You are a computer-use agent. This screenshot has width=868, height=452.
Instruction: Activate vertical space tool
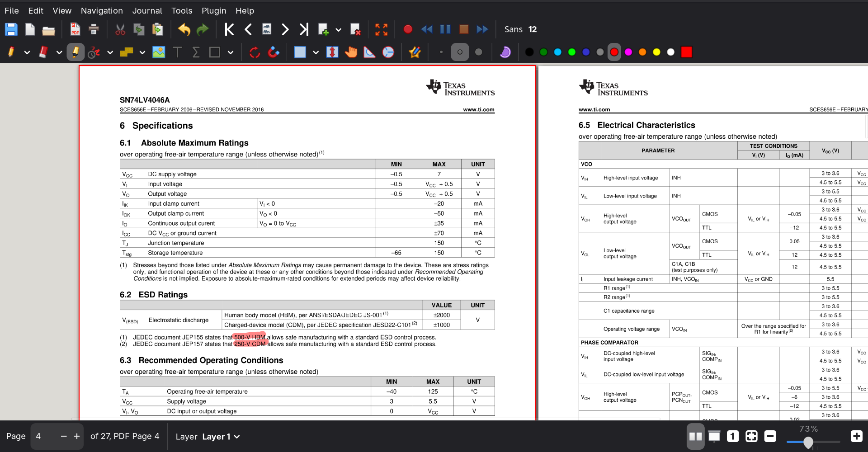pyautogui.click(x=332, y=52)
